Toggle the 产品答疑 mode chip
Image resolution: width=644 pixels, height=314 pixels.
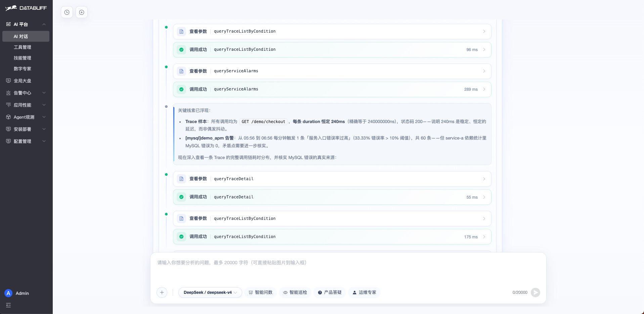pyautogui.click(x=330, y=292)
